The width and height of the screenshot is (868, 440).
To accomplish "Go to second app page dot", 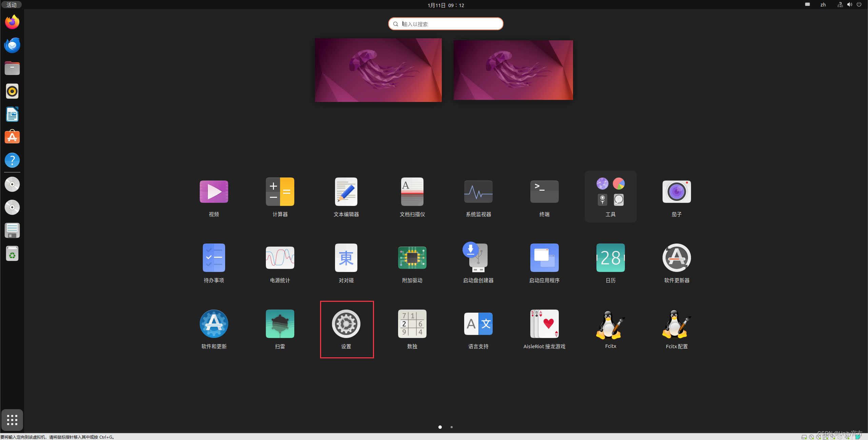I will [x=452, y=427].
